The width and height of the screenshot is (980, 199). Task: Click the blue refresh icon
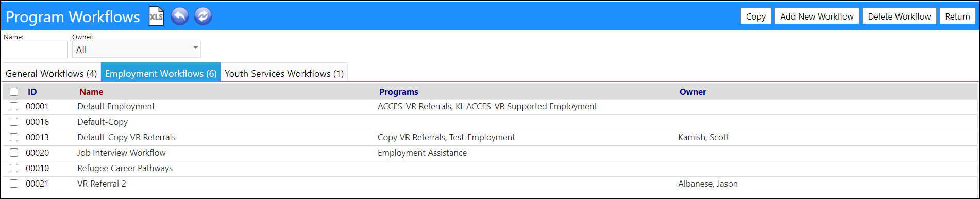(203, 16)
